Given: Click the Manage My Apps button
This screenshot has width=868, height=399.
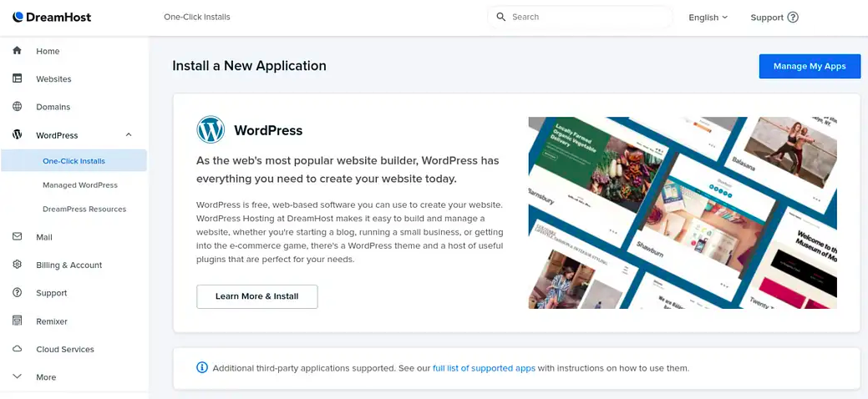Looking at the screenshot, I should (x=810, y=67).
